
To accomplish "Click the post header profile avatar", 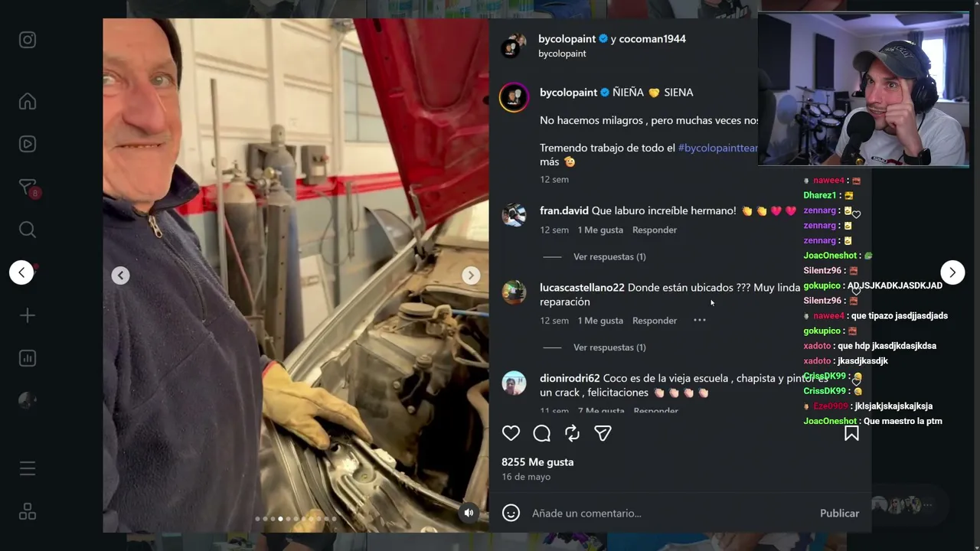I will pos(514,46).
